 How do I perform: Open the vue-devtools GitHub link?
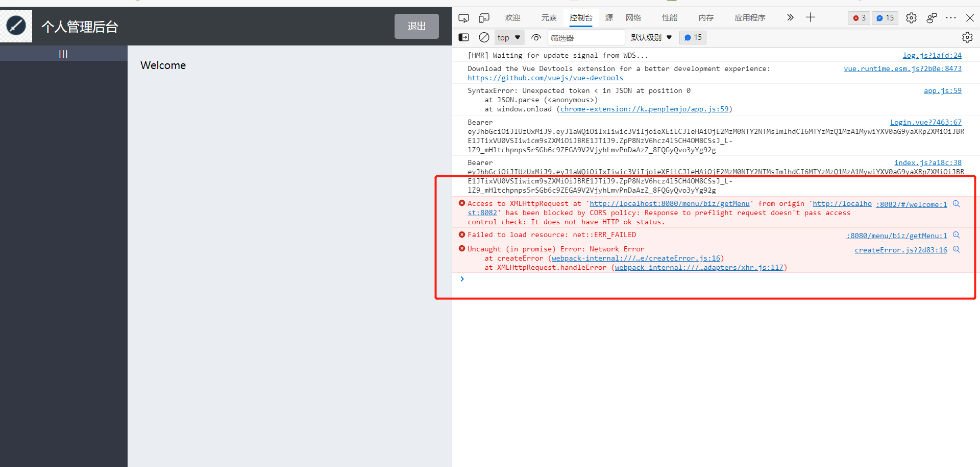pyautogui.click(x=545, y=78)
